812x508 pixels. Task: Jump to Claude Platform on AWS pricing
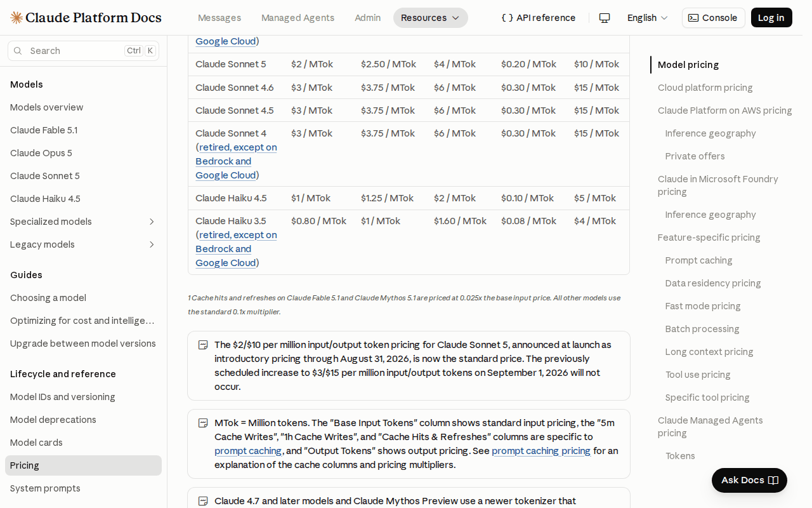coord(725,110)
